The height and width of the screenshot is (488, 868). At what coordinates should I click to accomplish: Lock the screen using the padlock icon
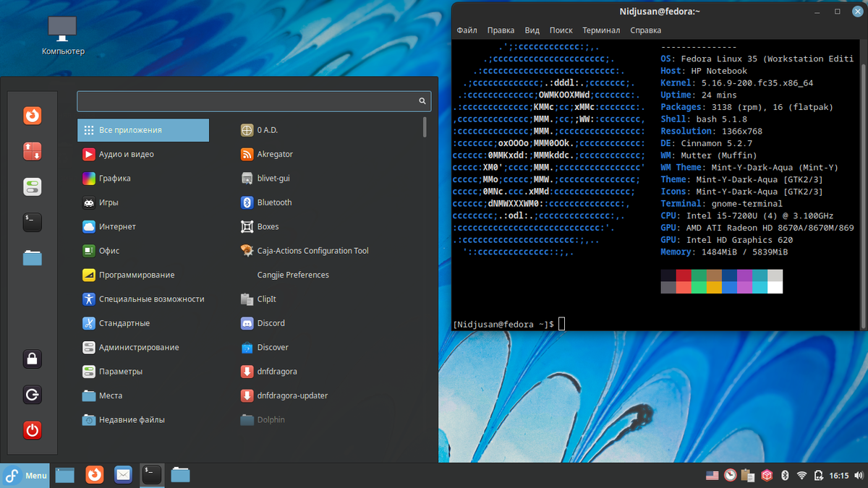32,359
